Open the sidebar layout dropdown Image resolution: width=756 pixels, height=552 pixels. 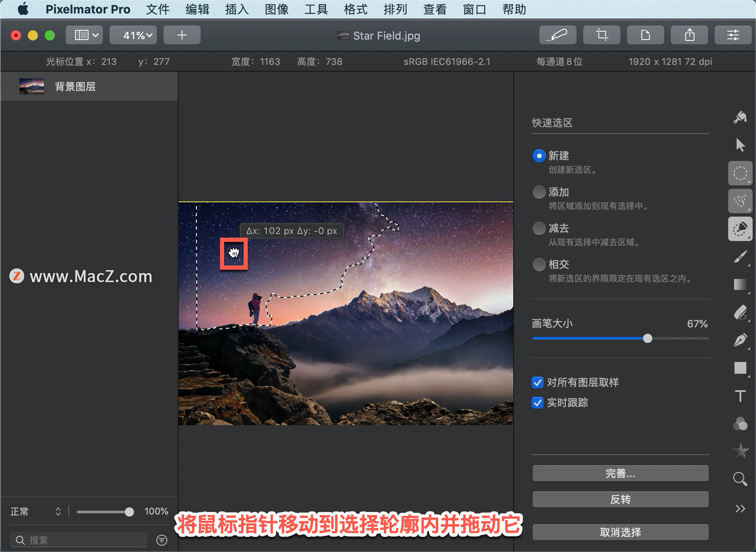coord(84,35)
